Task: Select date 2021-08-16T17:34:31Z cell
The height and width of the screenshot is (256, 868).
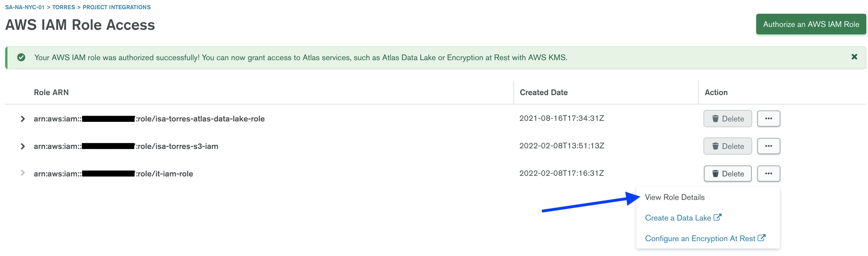Action: pyautogui.click(x=562, y=119)
